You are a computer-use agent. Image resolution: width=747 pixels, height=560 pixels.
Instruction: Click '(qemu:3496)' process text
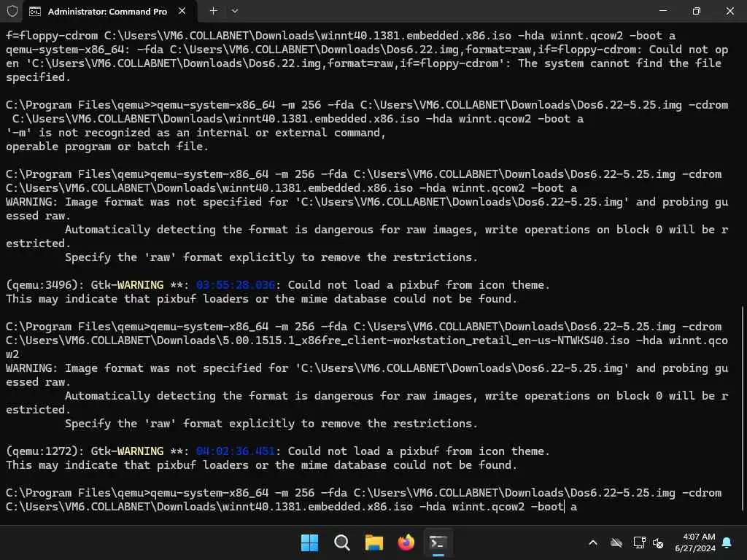tap(42, 285)
